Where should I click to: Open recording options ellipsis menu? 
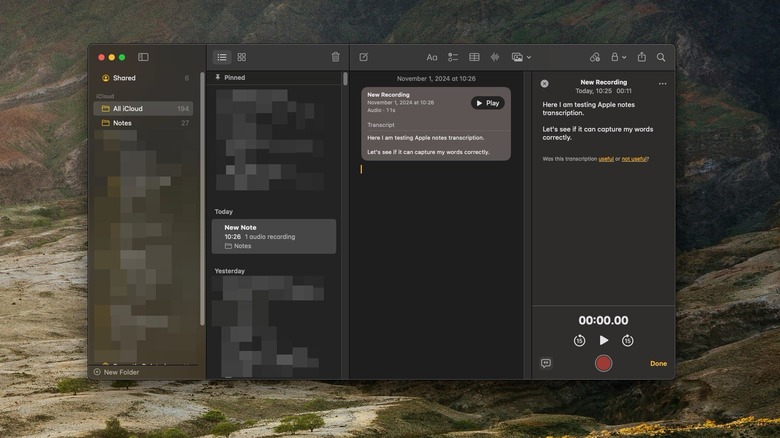pos(663,84)
